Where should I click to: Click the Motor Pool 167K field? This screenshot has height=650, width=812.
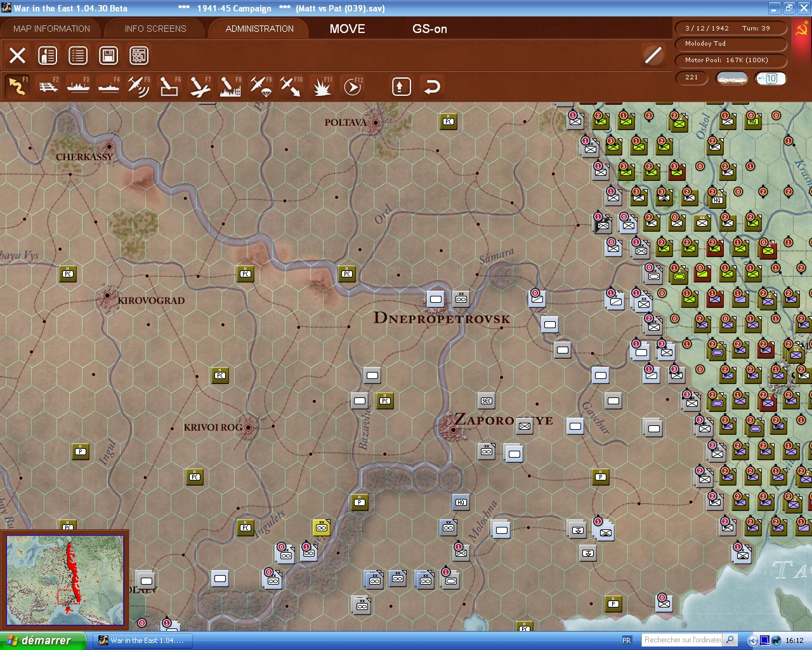[x=731, y=60]
